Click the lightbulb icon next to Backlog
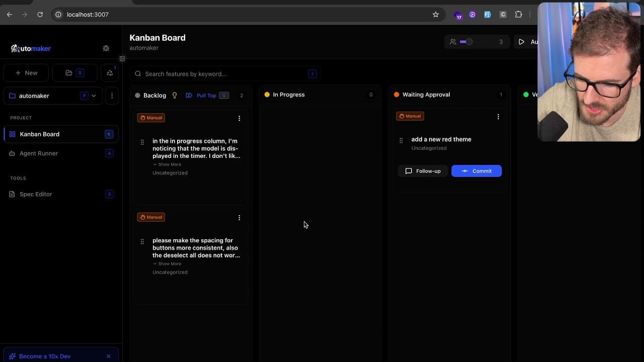Image resolution: width=644 pixels, height=362 pixels. (x=175, y=95)
